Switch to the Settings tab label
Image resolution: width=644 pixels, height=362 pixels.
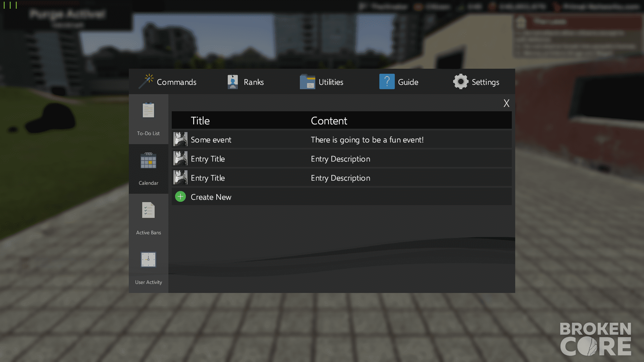pos(485,82)
